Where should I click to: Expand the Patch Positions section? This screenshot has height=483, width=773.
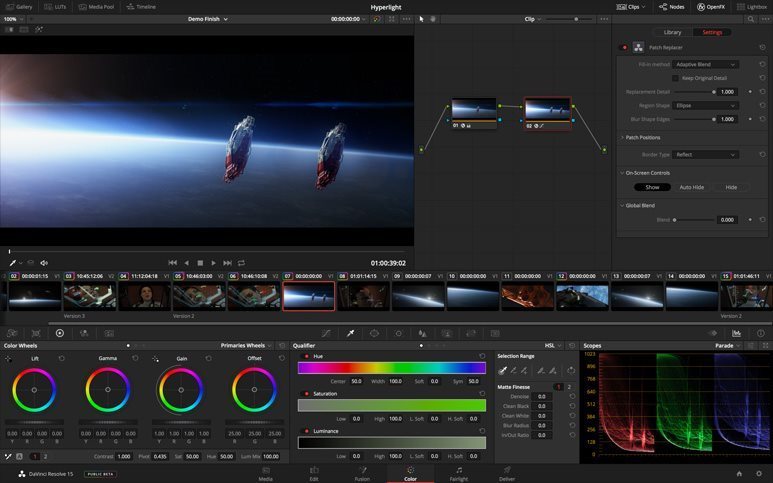tap(642, 138)
